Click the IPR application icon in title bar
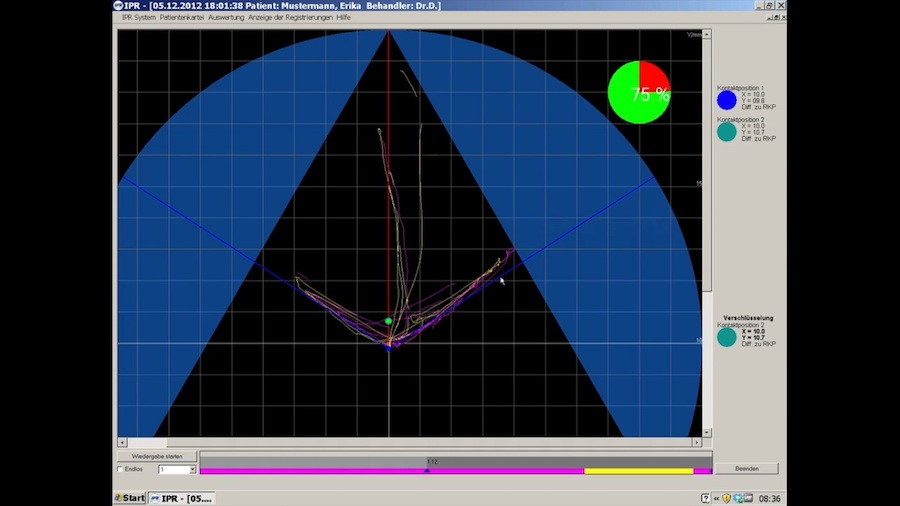The height and width of the screenshot is (506, 900). point(118,6)
